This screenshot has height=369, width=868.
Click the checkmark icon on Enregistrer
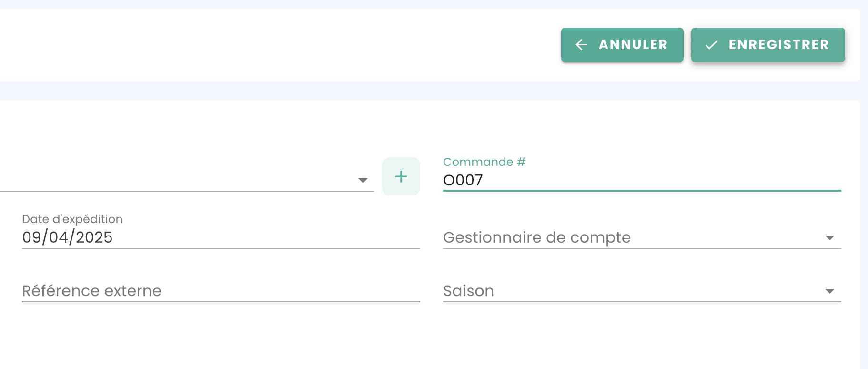click(711, 45)
